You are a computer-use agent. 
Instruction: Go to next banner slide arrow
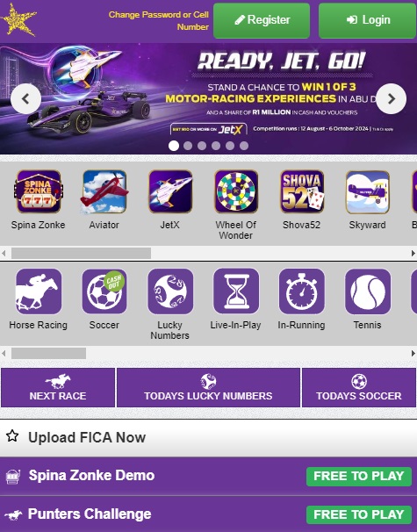coord(392,98)
